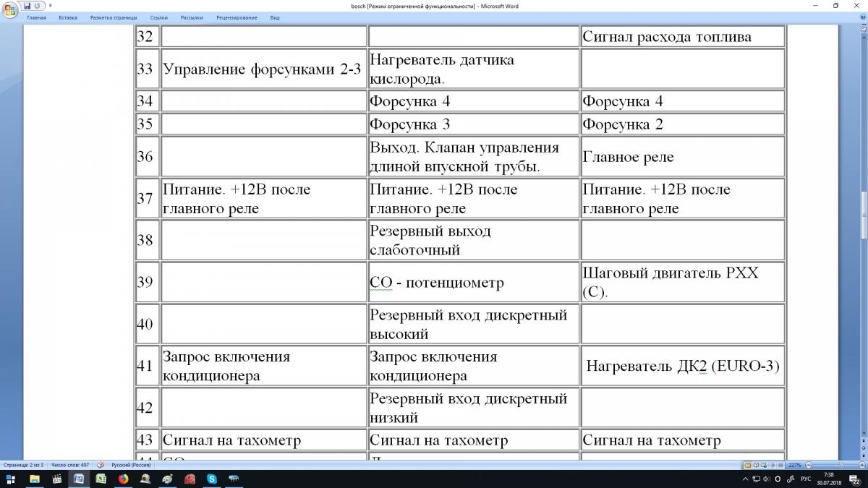Save the document from Quick Access Toolbar
The image size is (868, 488).
(x=27, y=6)
